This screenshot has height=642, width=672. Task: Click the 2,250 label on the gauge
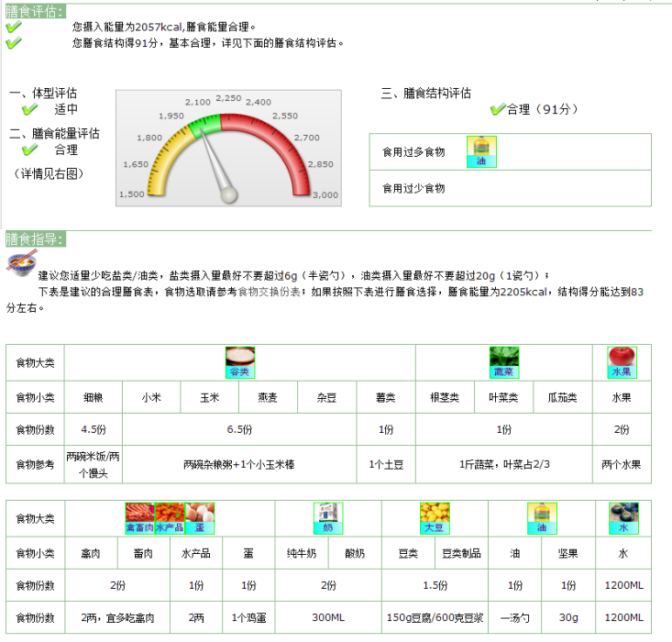[x=229, y=98]
